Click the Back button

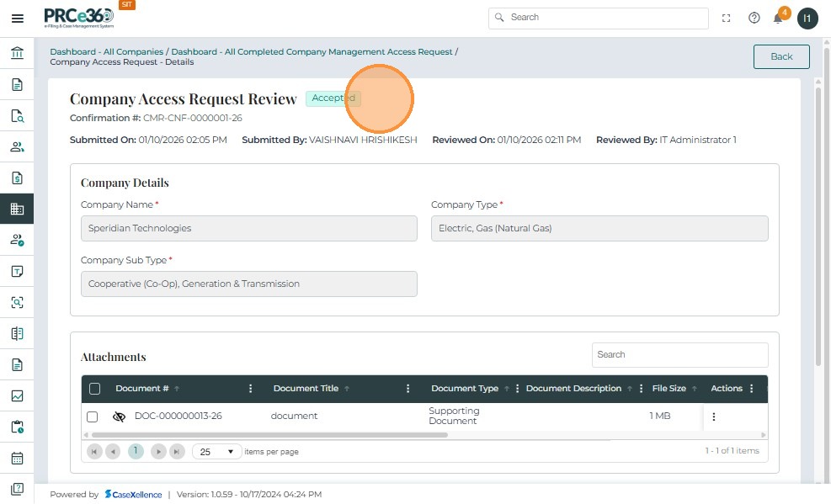click(x=781, y=56)
